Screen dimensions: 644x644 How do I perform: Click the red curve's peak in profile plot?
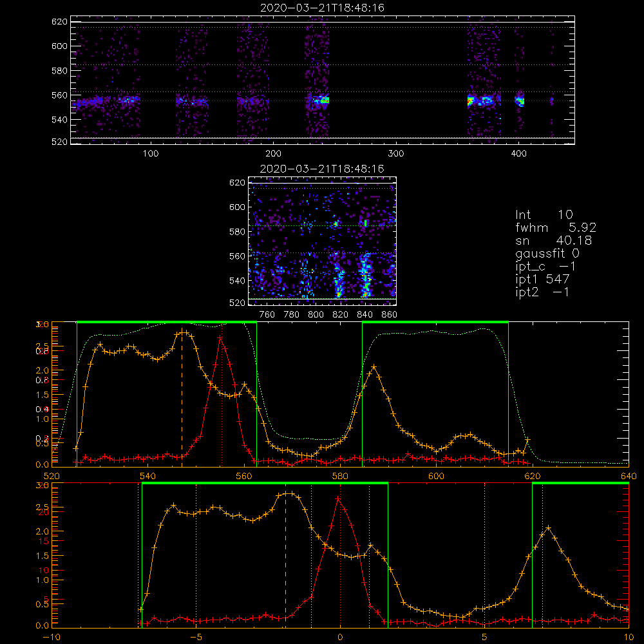[220, 337]
